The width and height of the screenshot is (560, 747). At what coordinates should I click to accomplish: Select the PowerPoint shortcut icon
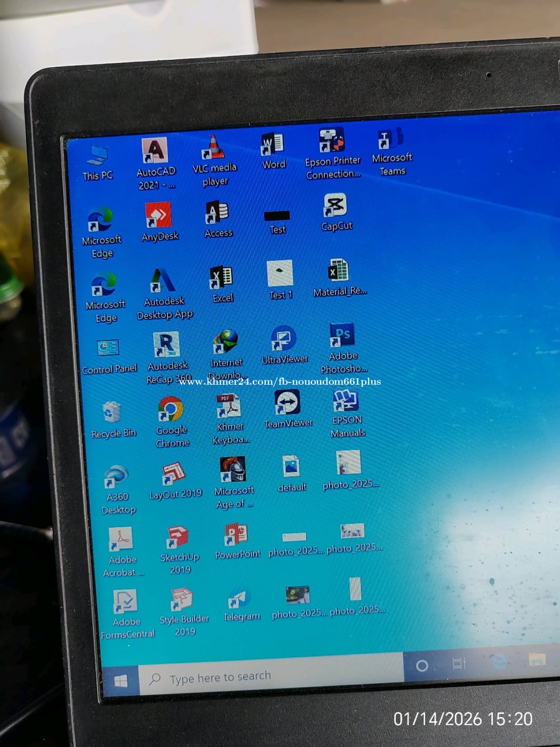pyautogui.click(x=236, y=534)
